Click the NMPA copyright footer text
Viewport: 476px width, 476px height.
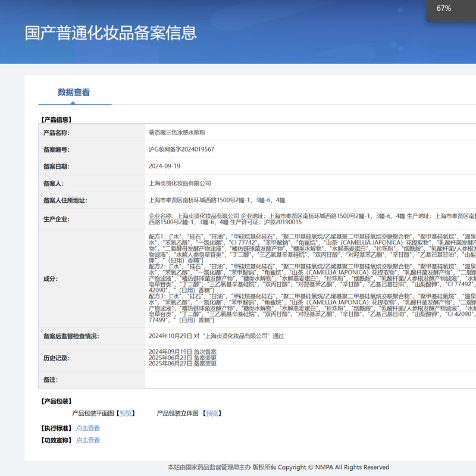pyautogui.click(x=278, y=467)
